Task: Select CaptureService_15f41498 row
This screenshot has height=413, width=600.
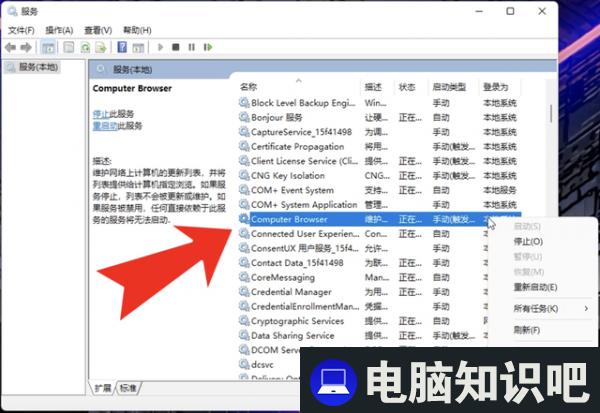Action: (x=378, y=132)
